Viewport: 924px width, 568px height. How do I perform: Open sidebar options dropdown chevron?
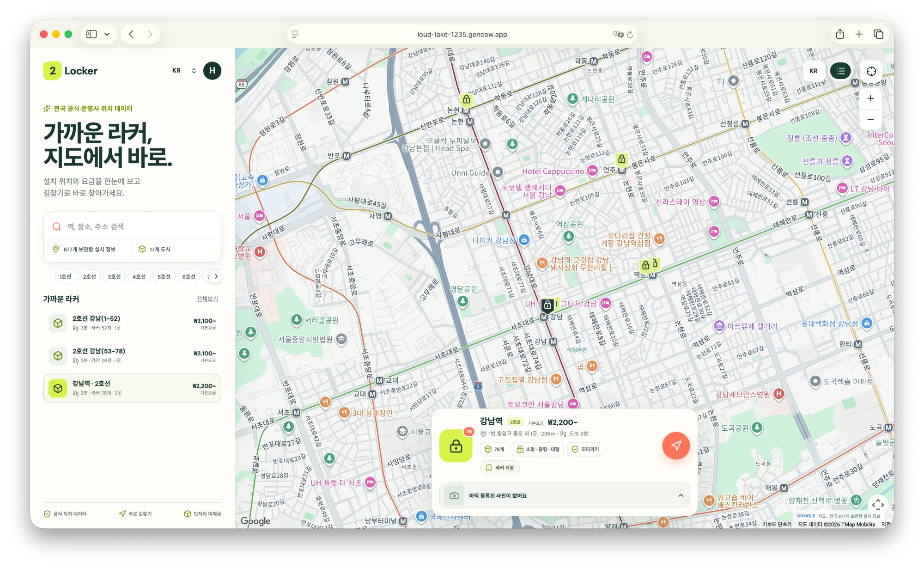[107, 34]
